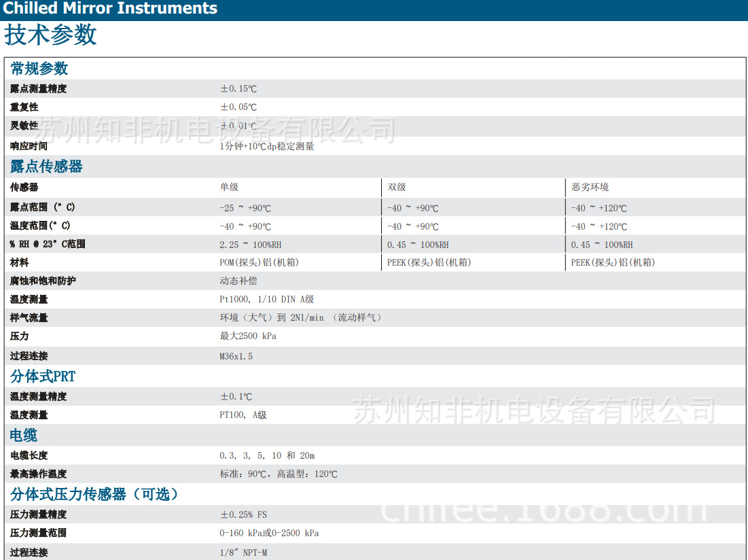This screenshot has width=748, height=560.
Task: Select the -25 ~ +90℃ dew point value
Action: point(245,208)
